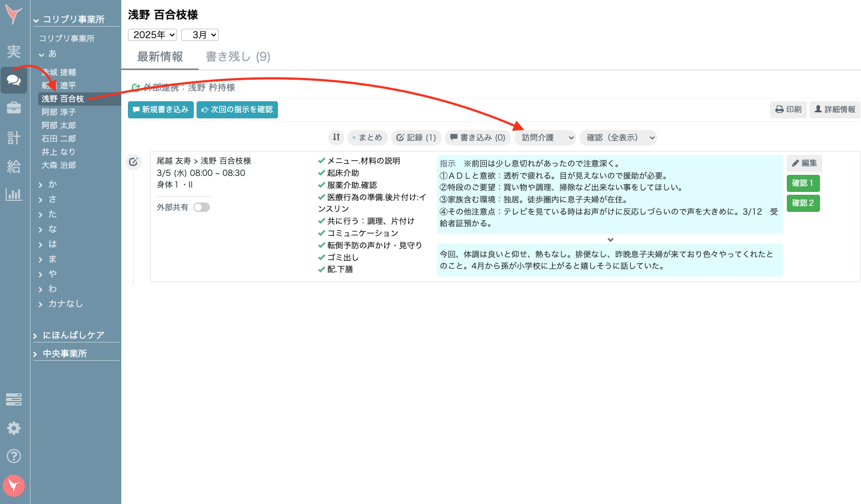Open the 確認（全表示）dropdown
The image size is (861, 504).
618,137
